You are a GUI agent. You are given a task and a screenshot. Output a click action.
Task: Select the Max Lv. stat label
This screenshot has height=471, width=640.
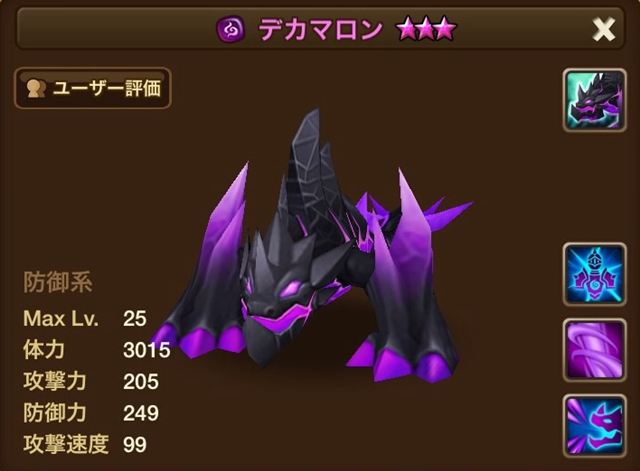(x=61, y=318)
